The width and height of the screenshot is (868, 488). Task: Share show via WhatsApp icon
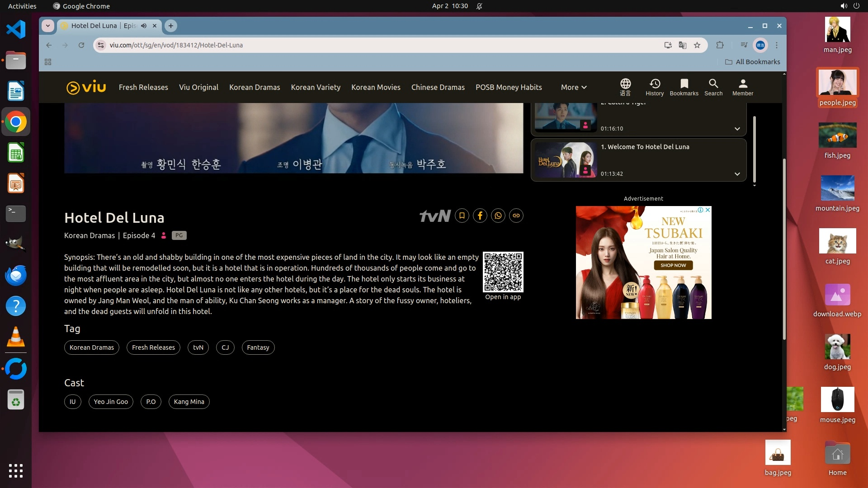click(498, 216)
